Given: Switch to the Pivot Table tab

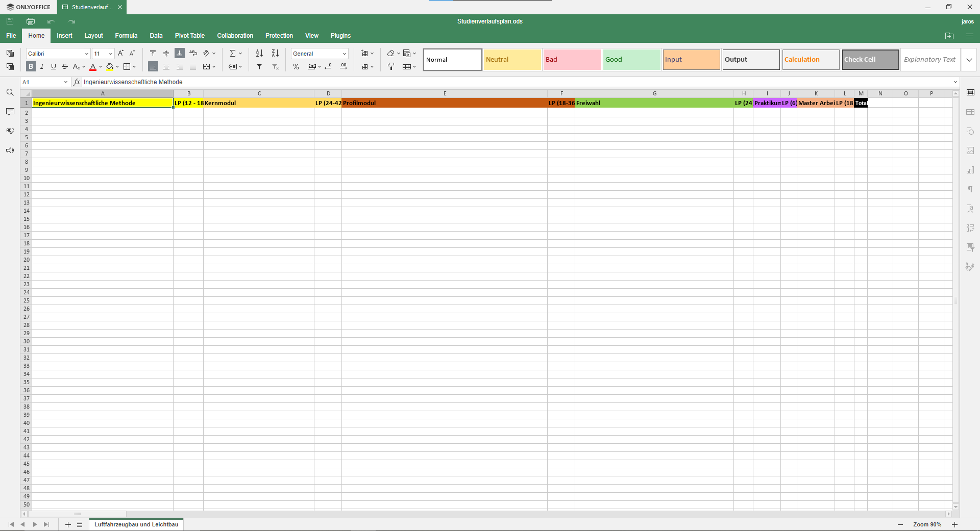Looking at the screenshot, I should point(189,36).
